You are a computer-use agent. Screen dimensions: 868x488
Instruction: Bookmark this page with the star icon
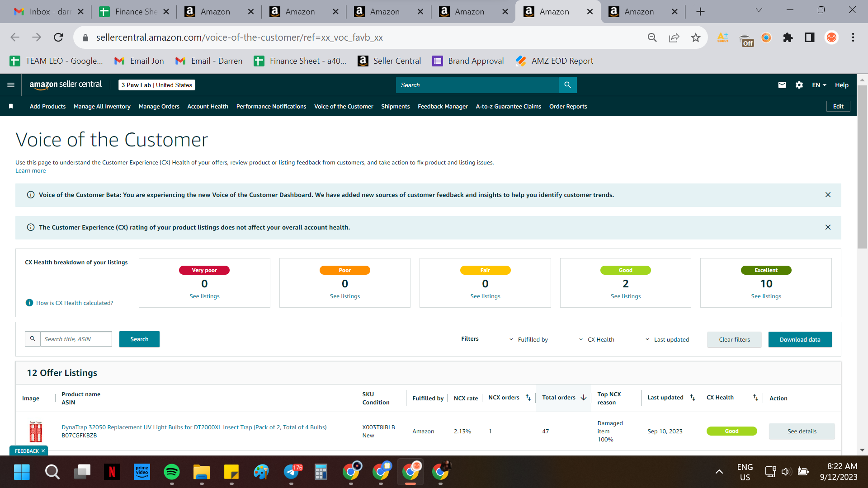[x=696, y=38]
